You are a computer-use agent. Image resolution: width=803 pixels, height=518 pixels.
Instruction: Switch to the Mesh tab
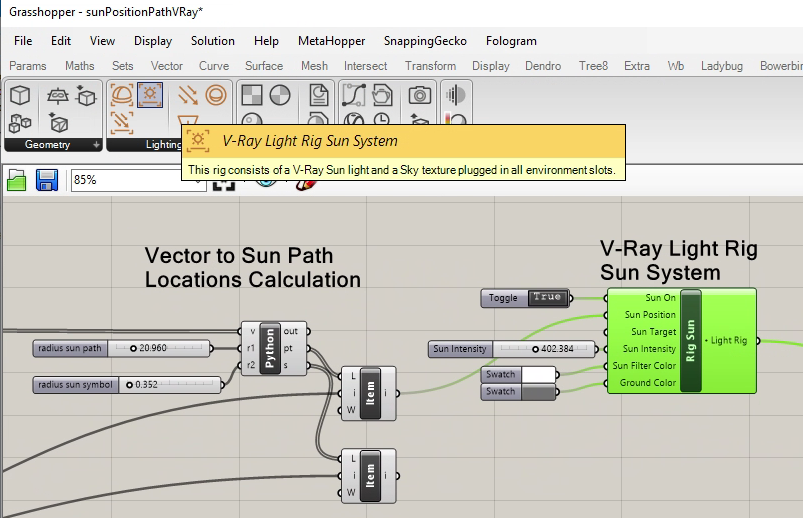[x=314, y=66]
